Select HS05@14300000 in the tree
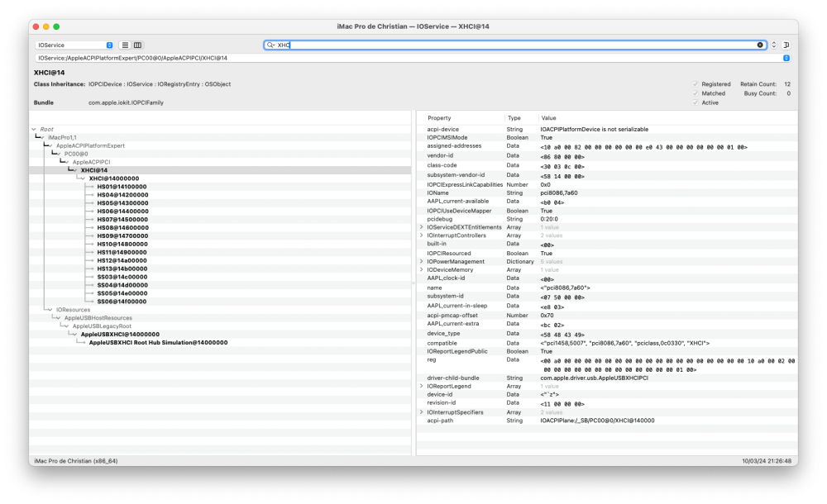Viewport: 827px width, 504px height. (122, 203)
